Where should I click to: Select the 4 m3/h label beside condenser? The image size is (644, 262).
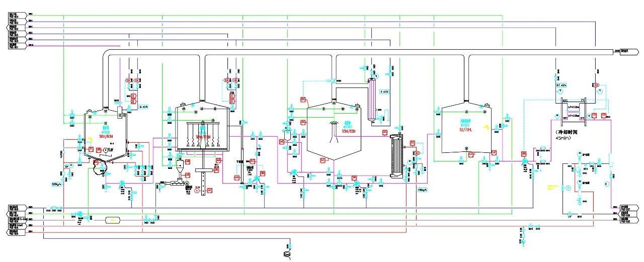[385, 92]
